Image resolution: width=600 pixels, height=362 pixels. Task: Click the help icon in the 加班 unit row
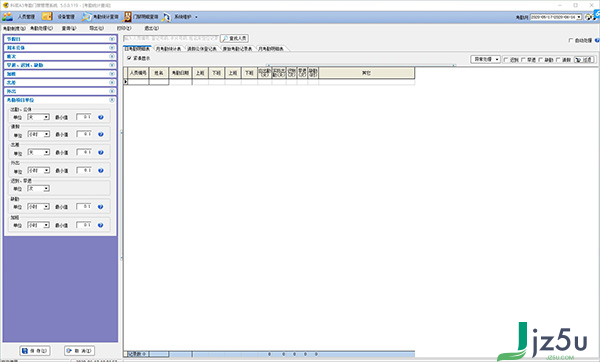tap(100, 225)
